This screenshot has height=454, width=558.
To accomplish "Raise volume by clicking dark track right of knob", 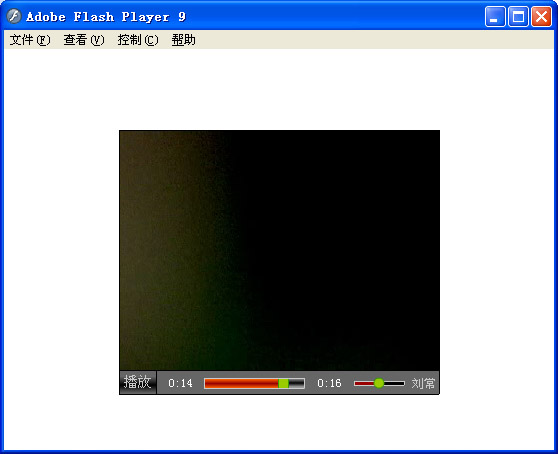I will click(x=394, y=383).
